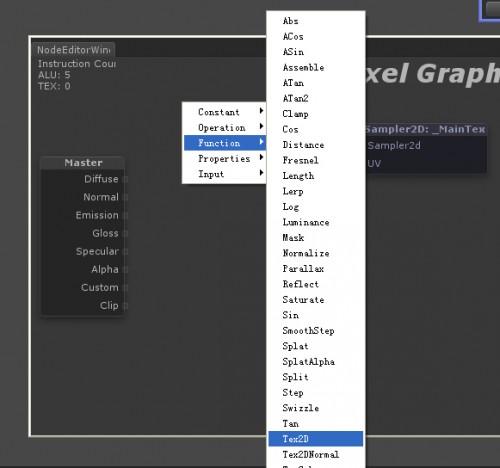This screenshot has width=500, height=468.
Task: Select the Step function entry
Action: click(316, 393)
